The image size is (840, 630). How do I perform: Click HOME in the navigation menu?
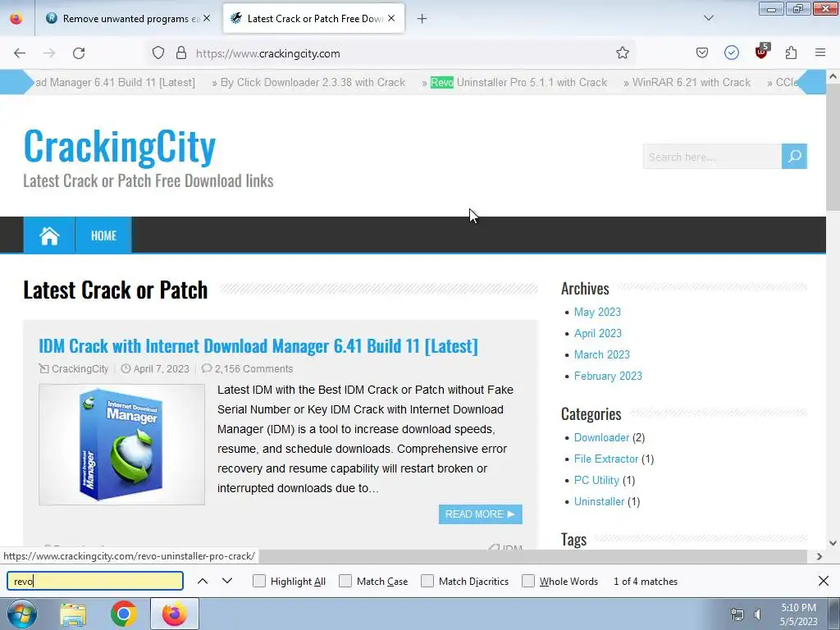[103, 235]
